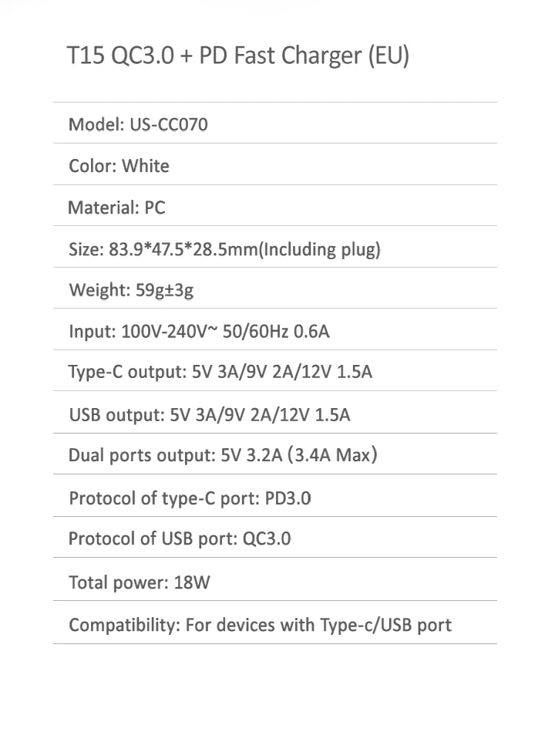Click the Color: White specification line

[x=119, y=166]
